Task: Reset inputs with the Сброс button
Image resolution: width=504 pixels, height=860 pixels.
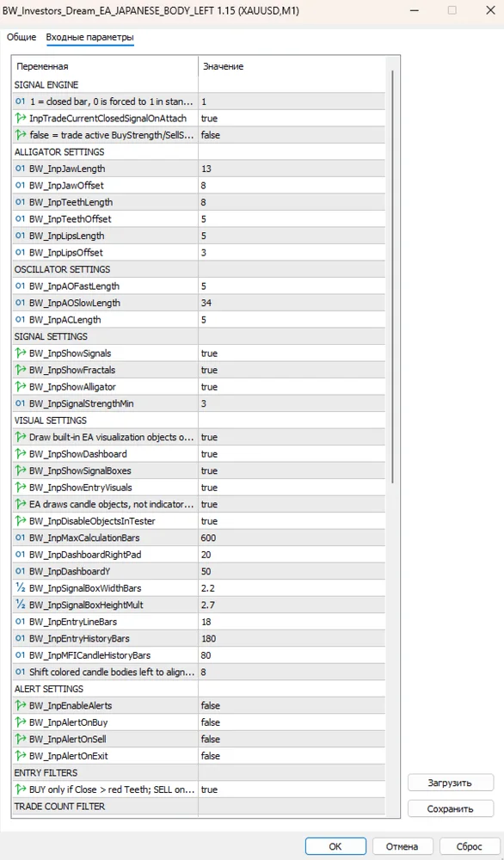Action: pos(470,846)
